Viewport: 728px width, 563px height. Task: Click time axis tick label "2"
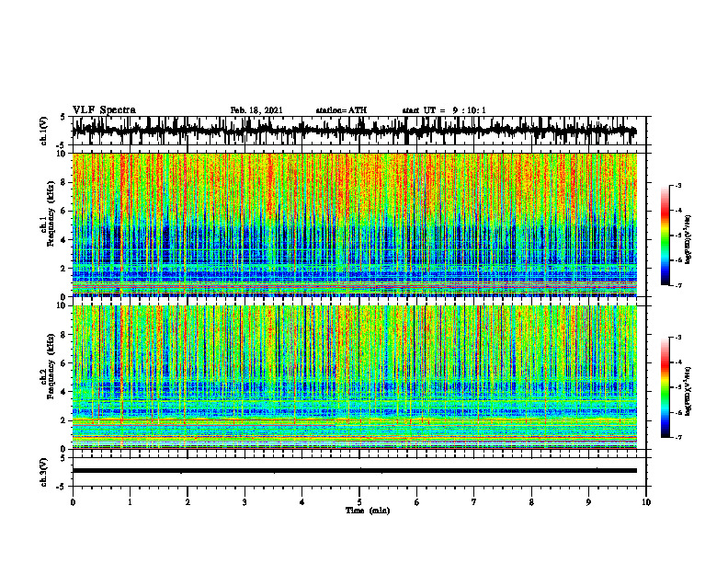[188, 502]
